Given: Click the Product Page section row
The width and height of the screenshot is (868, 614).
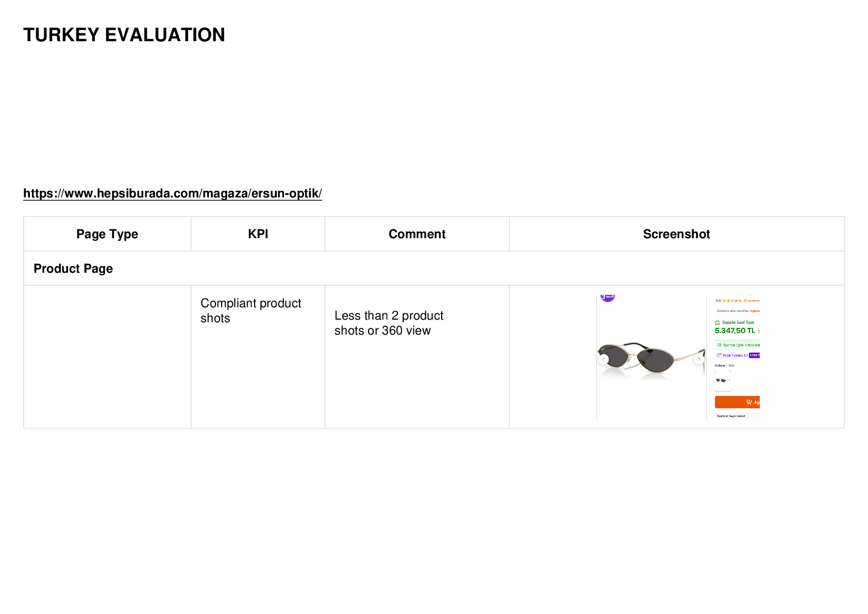Looking at the screenshot, I should [x=434, y=269].
